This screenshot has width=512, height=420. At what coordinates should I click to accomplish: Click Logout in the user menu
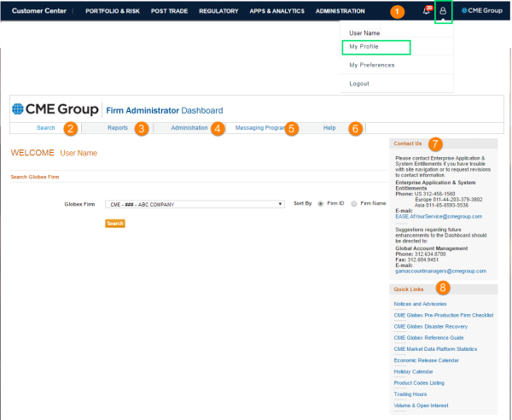coord(359,84)
